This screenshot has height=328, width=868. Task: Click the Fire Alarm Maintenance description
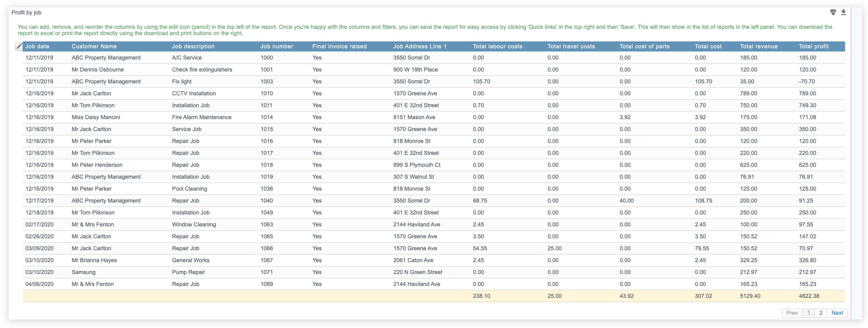[201, 117]
